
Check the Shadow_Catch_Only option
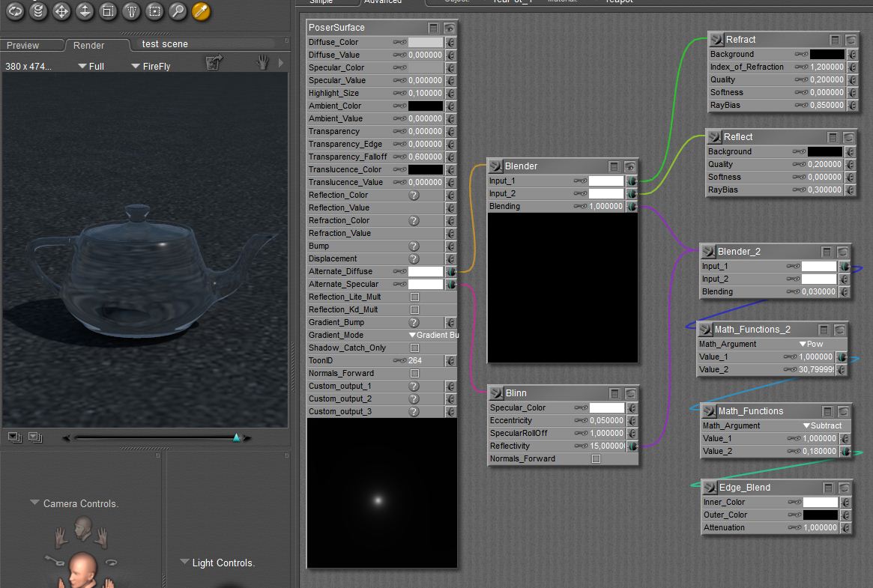[x=414, y=348]
